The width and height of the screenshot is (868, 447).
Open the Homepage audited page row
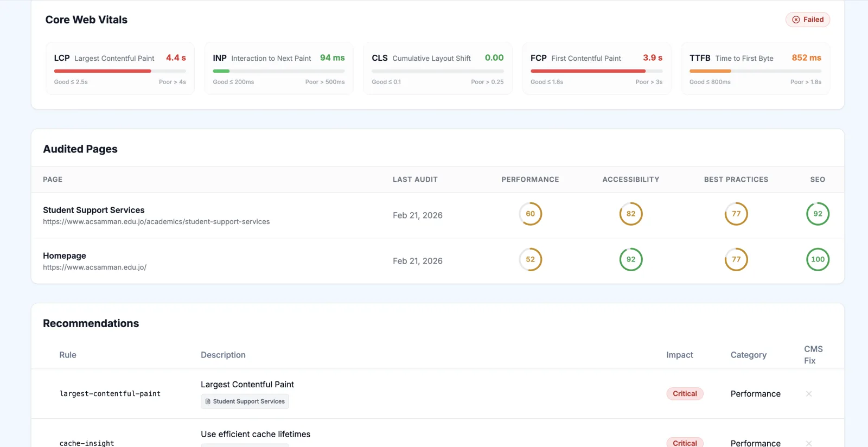click(x=437, y=261)
